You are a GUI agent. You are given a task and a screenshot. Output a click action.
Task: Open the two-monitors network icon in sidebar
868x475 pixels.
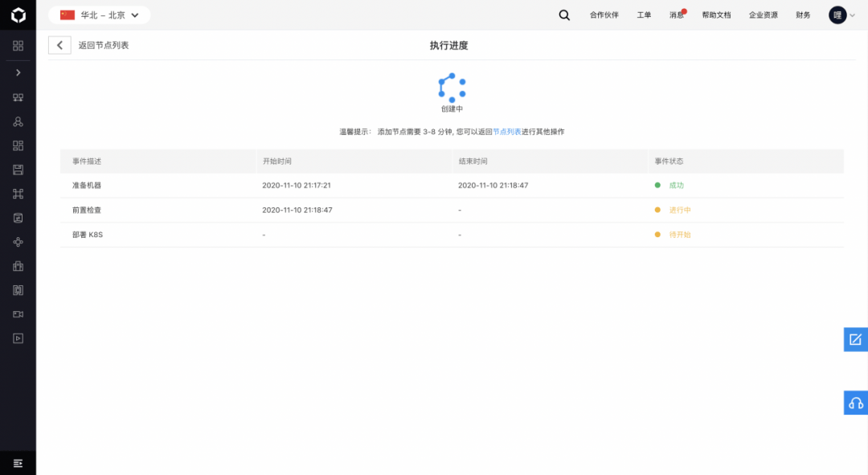18,97
